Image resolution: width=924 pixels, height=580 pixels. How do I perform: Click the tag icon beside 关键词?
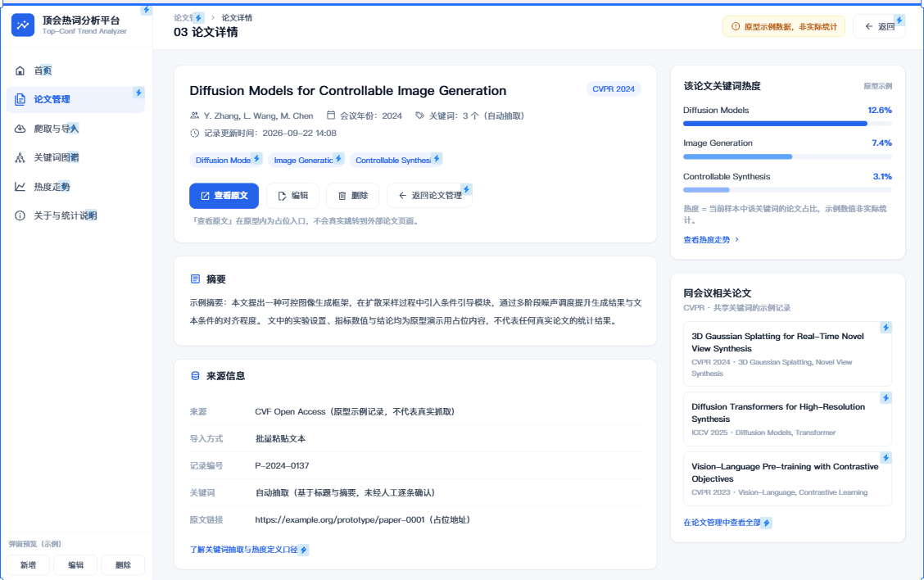pos(419,116)
